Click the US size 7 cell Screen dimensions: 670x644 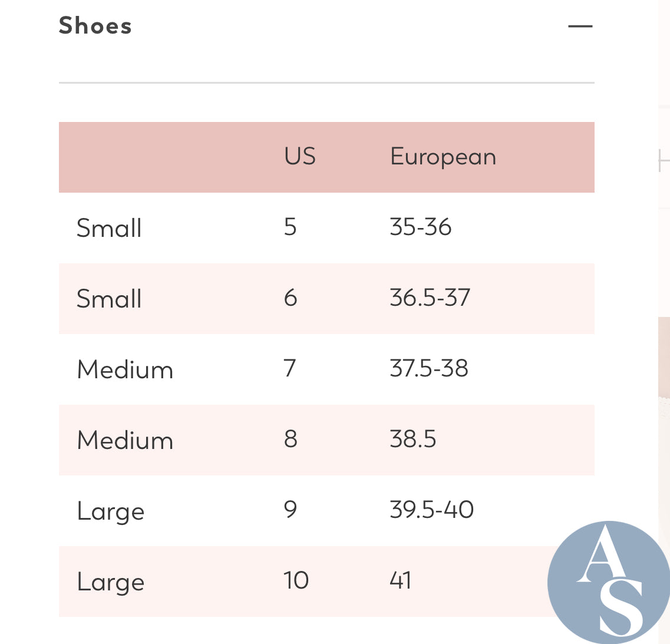(x=290, y=368)
